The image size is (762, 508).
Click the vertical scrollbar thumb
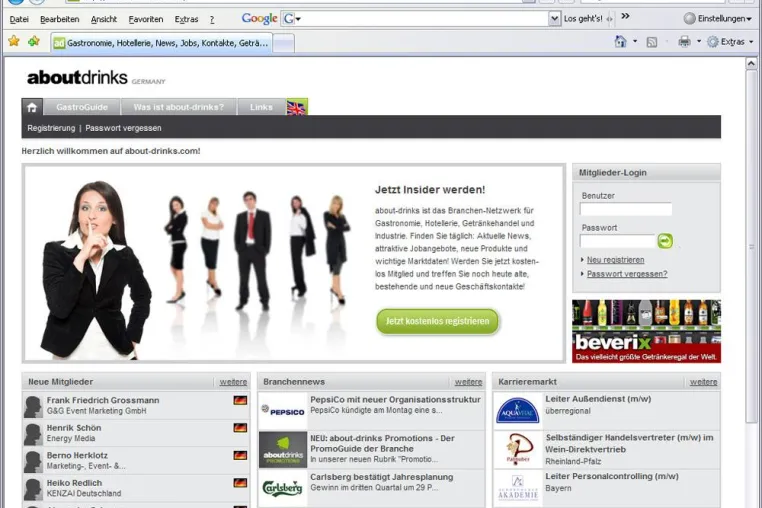751,246
